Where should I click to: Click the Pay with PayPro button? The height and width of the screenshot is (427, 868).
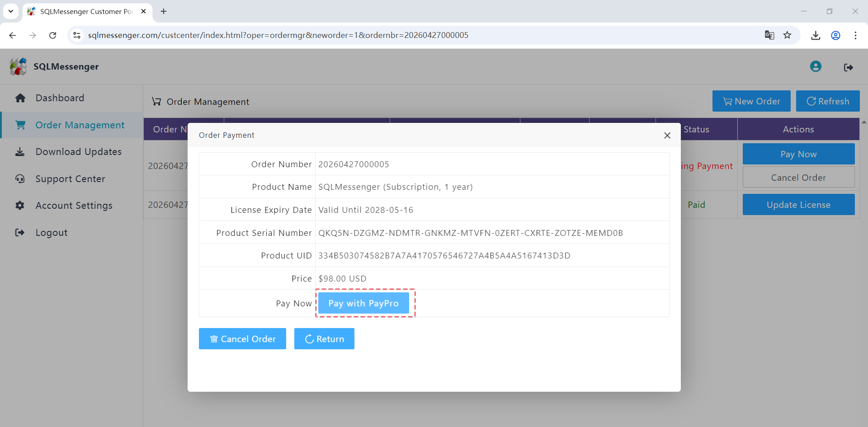click(363, 303)
